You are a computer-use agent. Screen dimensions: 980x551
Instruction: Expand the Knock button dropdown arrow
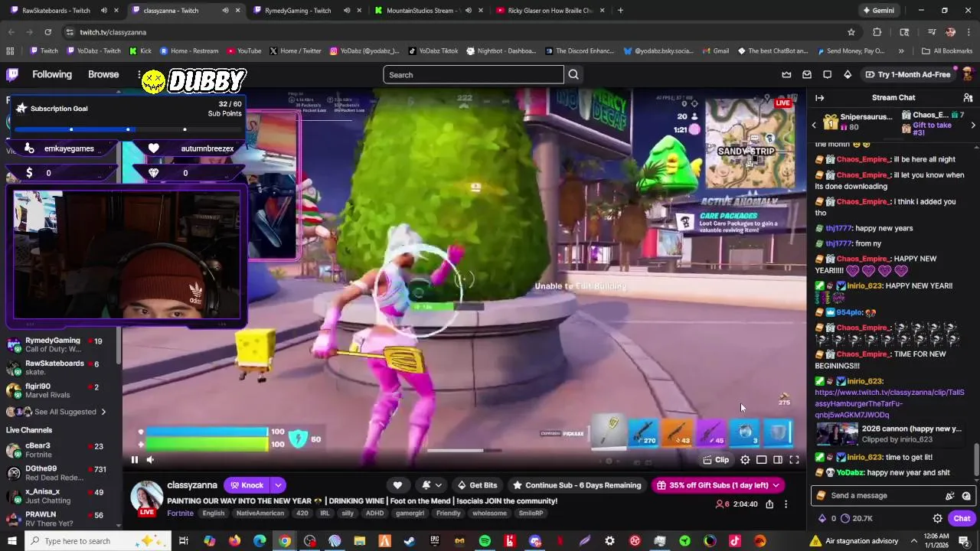[x=279, y=485]
